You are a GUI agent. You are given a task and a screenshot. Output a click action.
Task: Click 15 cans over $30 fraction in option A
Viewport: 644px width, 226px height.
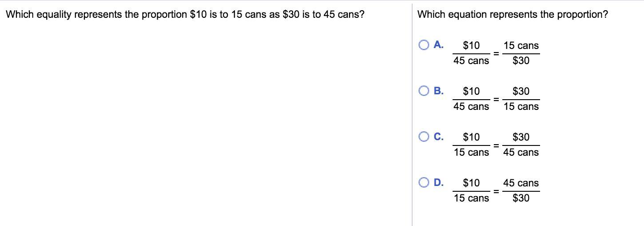(521, 53)
